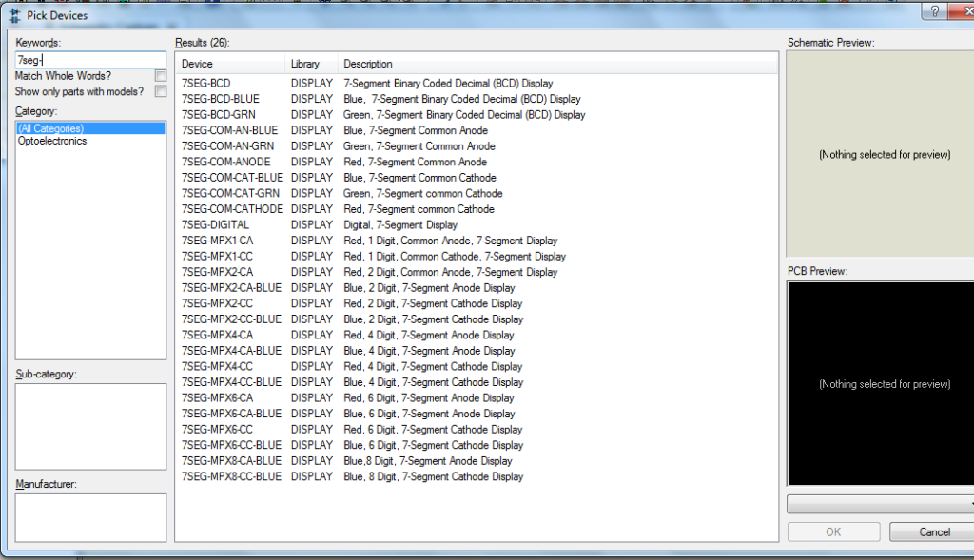This screenshot has height=560, width=974.
Task: Select (All Categories) in Category list
Action: click(50, 128)
